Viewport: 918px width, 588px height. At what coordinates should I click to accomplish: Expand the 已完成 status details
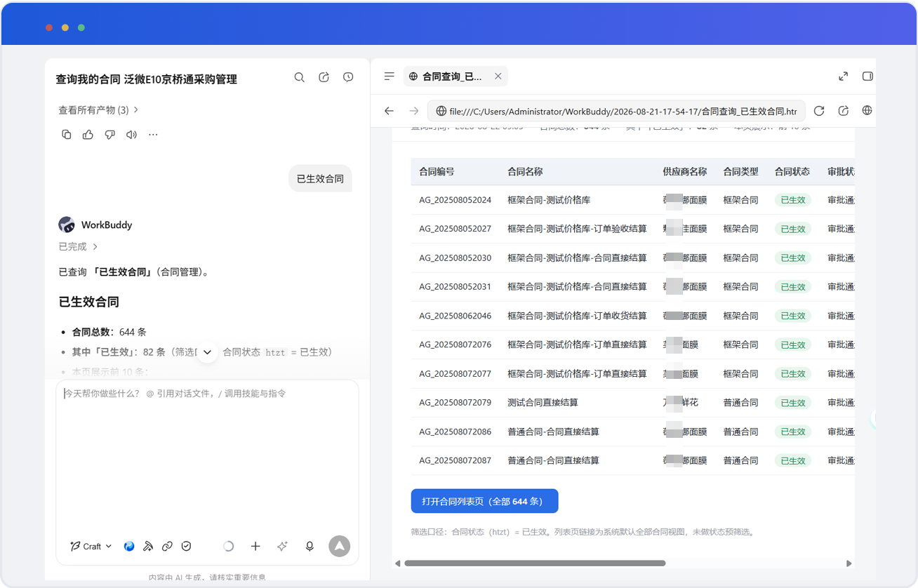[x=79, y=246]
